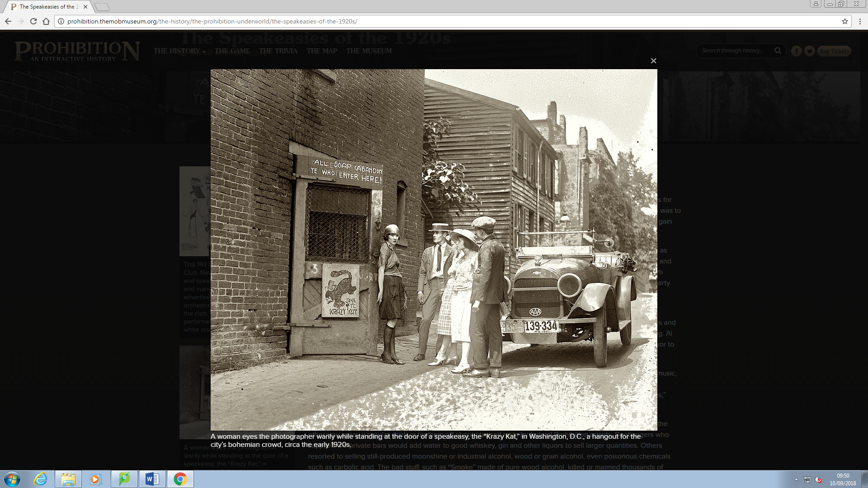The width and height of the screenshot is (868, 488).
Task: Go to The Map page
Action: [x=321, y=51]
